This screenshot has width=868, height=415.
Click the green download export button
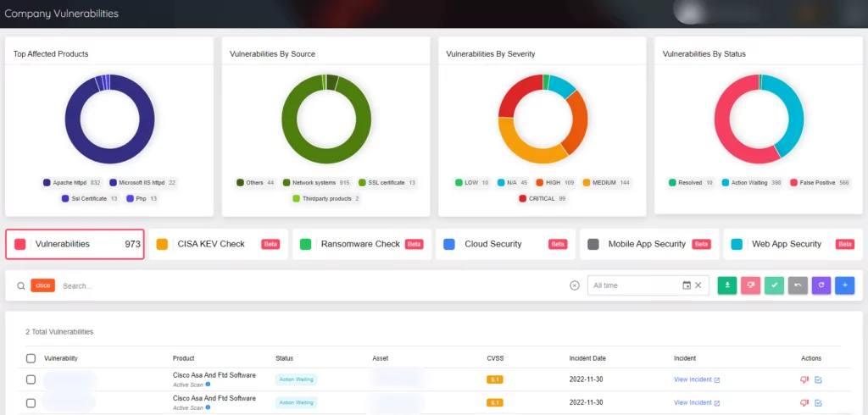coord(726,285)
